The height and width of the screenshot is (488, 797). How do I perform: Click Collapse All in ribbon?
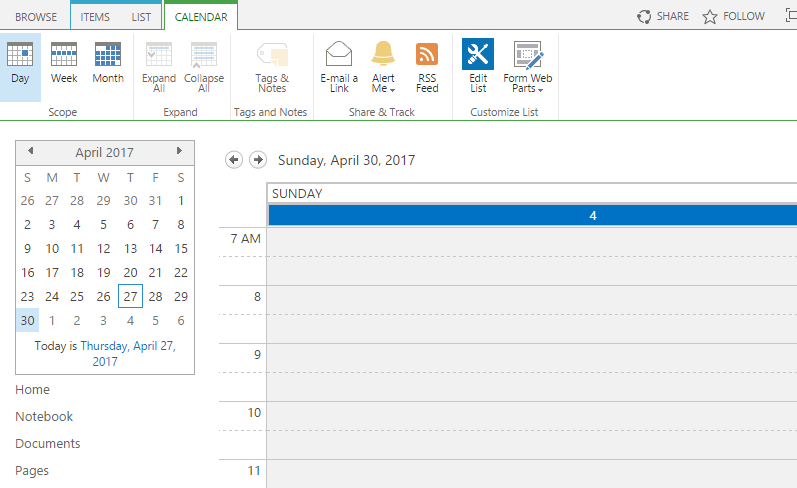[204, 66]
